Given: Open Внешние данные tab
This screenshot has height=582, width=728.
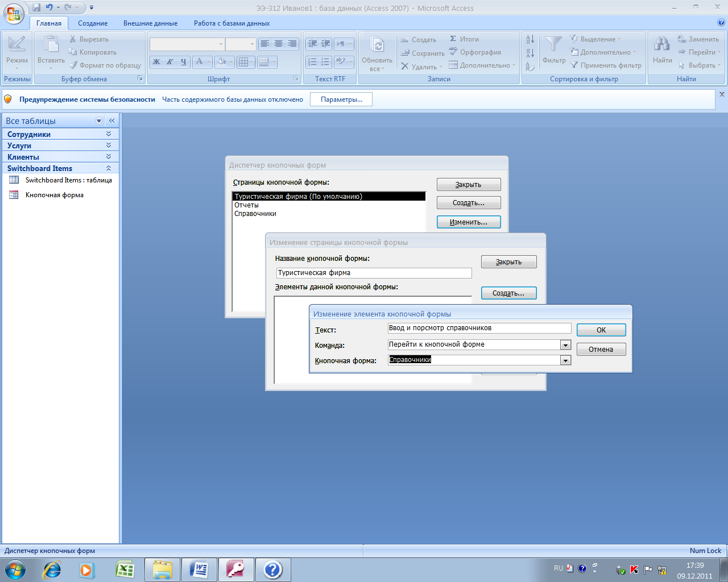Looking at the screenshot, I should click(x=150, y=23).
